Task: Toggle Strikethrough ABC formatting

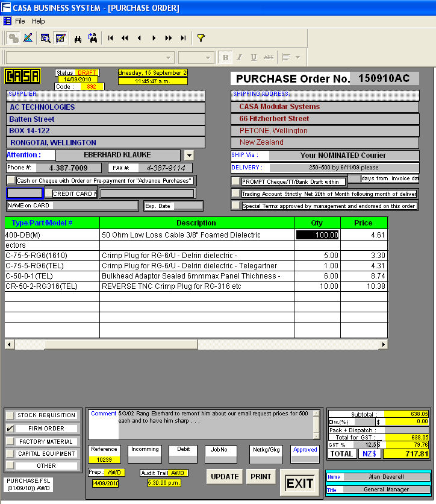Action: (269, 57)
